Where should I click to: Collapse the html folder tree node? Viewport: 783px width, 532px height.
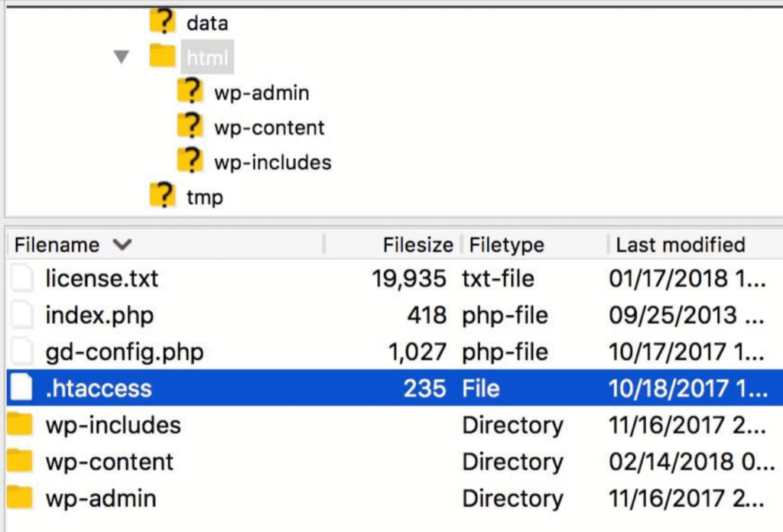pyautogui.click(x=121, y=57)
